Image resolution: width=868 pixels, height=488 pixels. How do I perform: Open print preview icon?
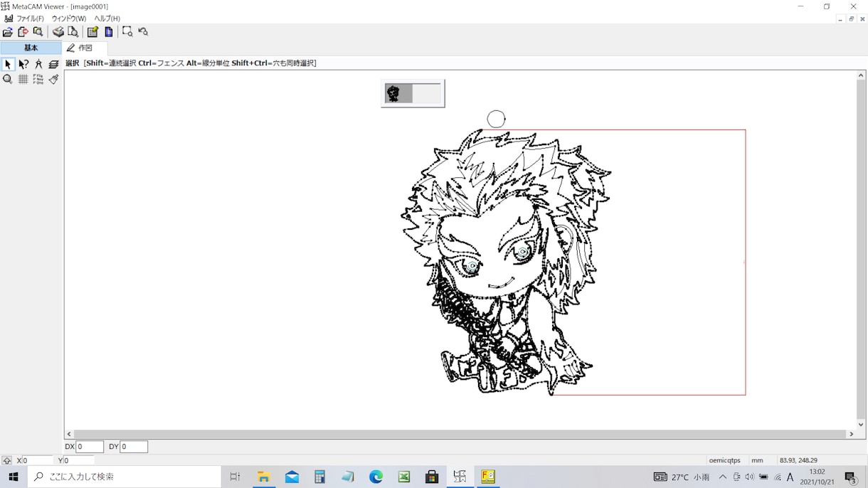[73, 32]
